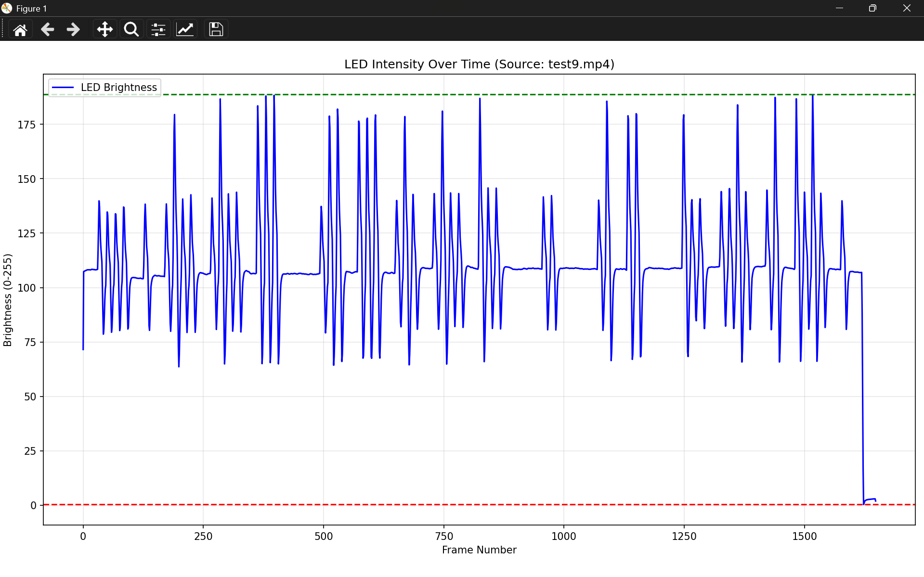Viewport: 924px width, 577px height.
Task: Click the LED Brightness legend label
Action: click(118, 88)
